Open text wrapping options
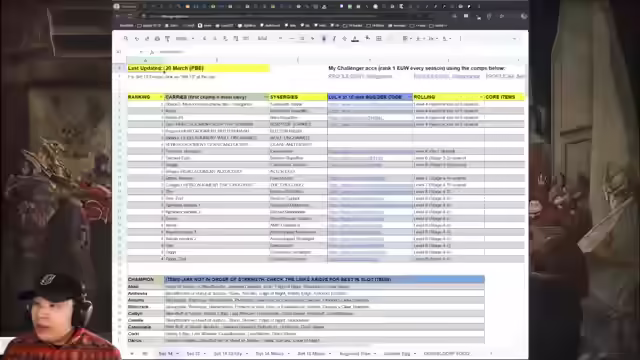Screen dimensions: 640x360 (x=433, y=38)
